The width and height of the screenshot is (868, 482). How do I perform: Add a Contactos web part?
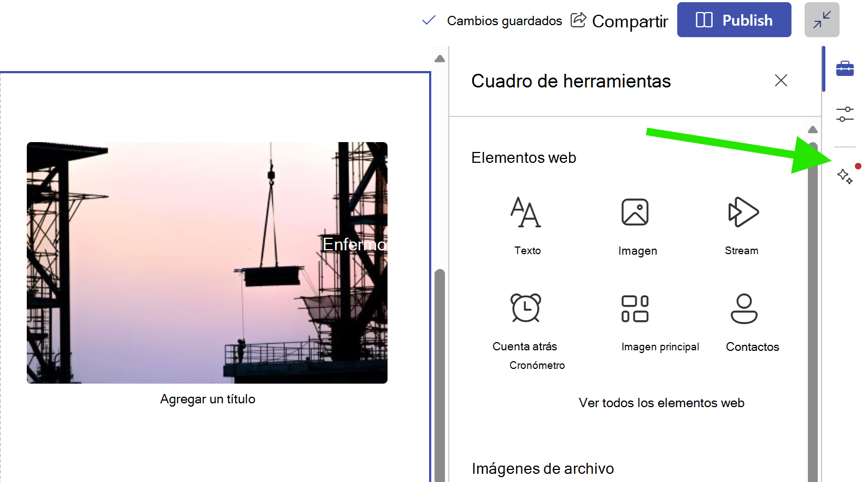click(752, 322)
